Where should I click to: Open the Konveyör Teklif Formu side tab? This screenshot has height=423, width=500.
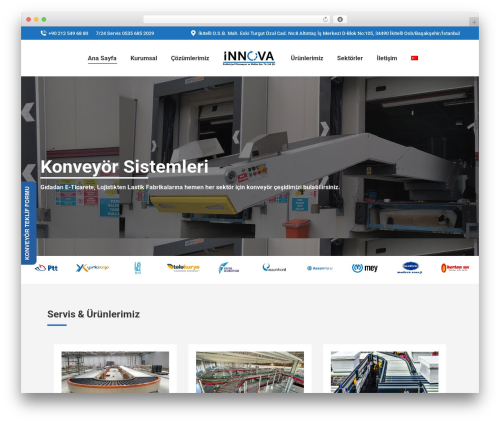28,223
